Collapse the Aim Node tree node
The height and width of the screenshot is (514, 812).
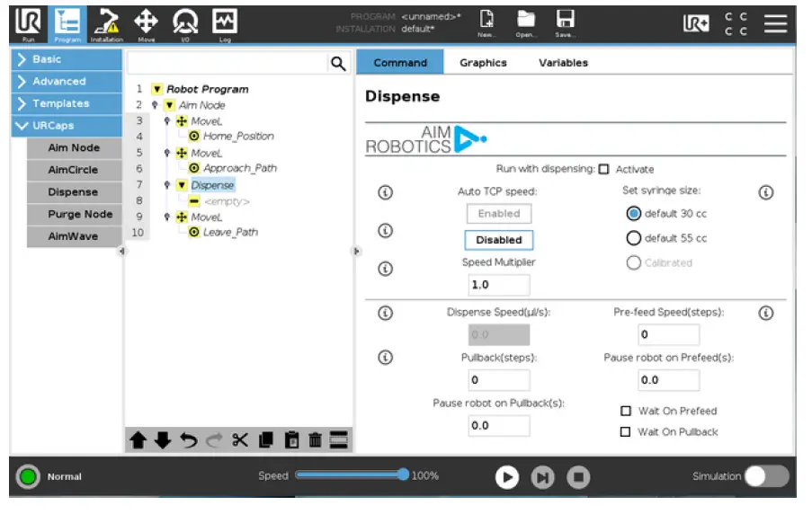point(169,106)
